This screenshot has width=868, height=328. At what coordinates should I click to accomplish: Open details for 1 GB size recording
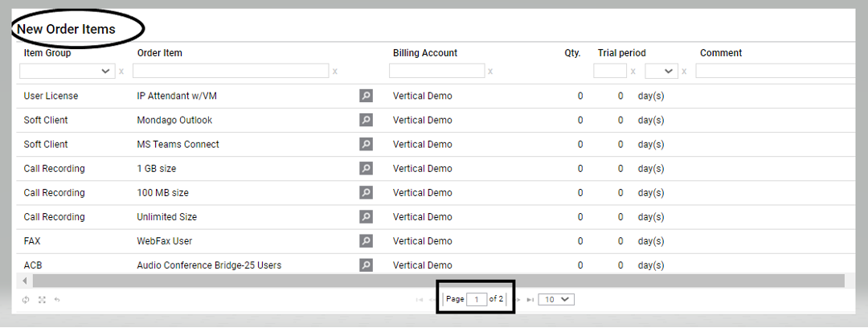[x=366, y=169]
